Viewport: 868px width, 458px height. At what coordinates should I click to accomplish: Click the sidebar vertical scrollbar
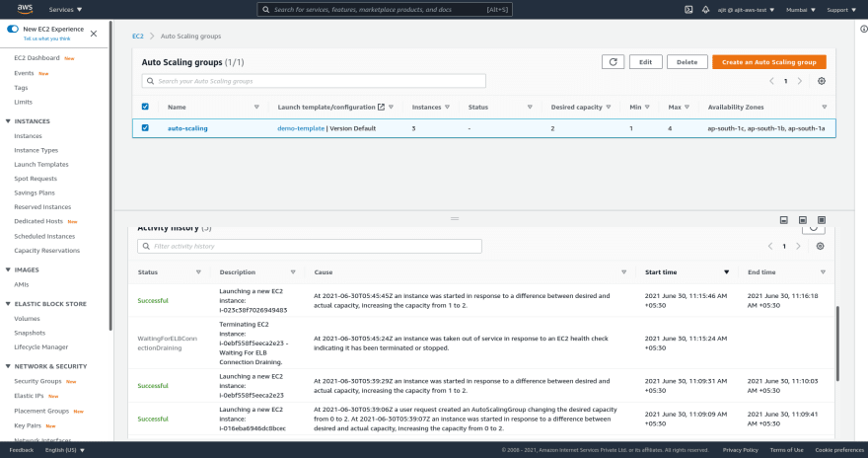click(110, 176)
